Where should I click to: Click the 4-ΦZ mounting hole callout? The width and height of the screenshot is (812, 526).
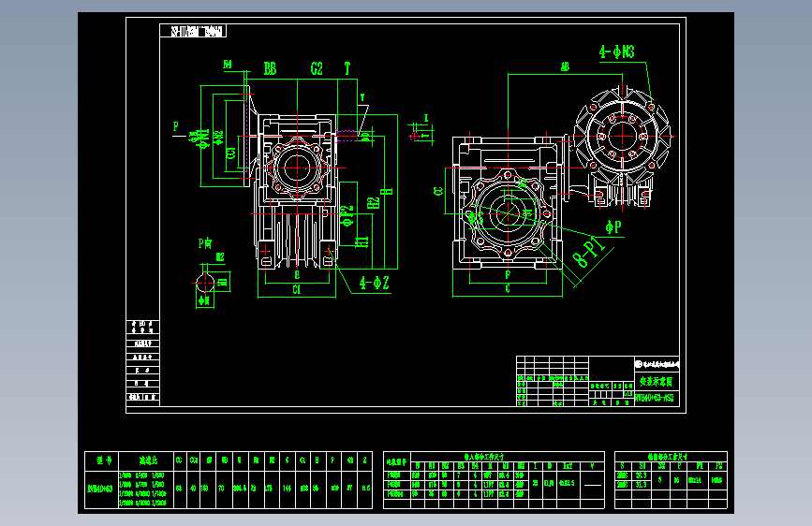tap(374, 283)
